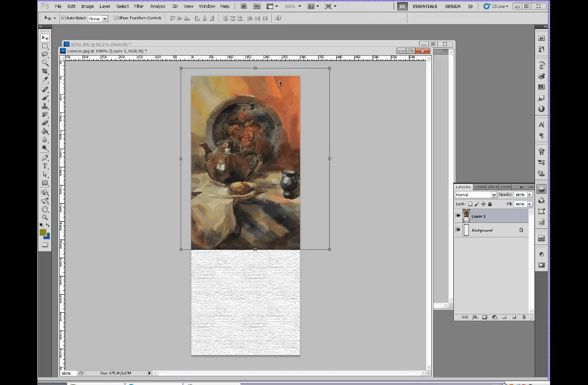588x385 pixels.
Task: Toggle the Auto-Select checkbox
Action: click(64, 18)
